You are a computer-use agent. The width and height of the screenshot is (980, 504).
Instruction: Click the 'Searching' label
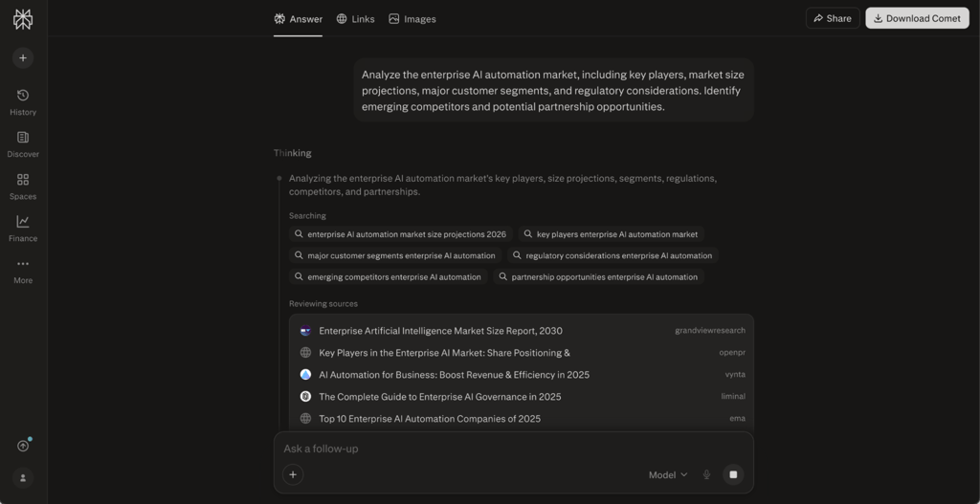click(307, 216)
